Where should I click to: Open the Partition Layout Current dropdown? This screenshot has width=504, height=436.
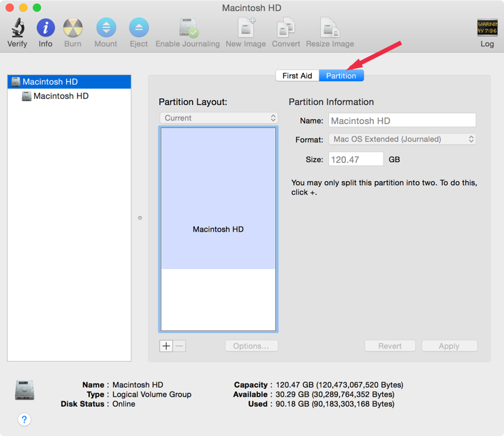219,118
